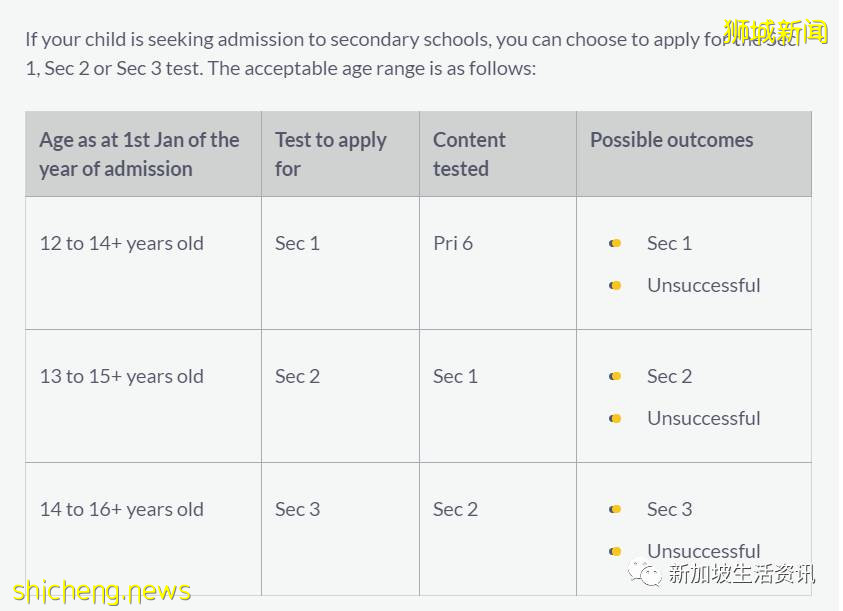The height and width of the screenshot is (611, 843).
Task: Click the yellow bullet beside the Sec 1 outcome
Action: (x=615, y=243)
